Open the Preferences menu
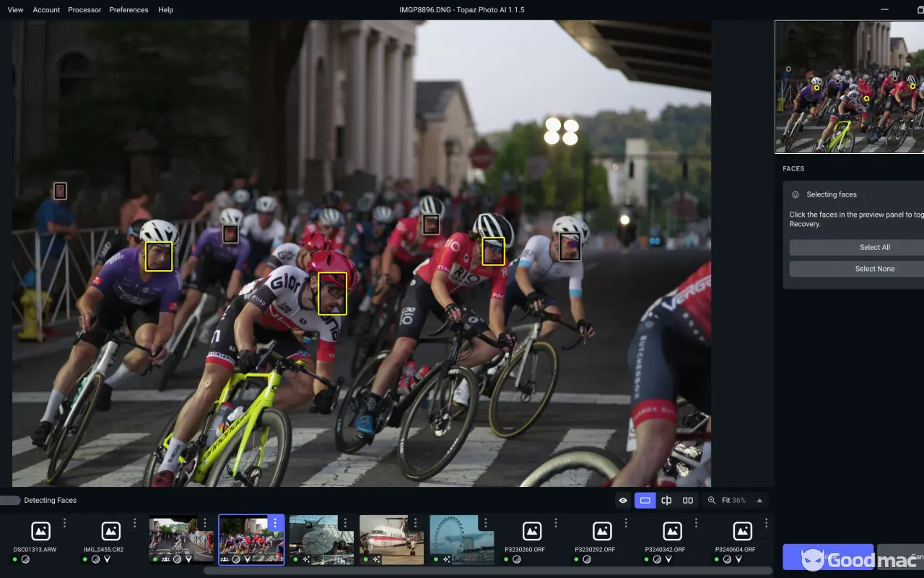 [128, 10]
